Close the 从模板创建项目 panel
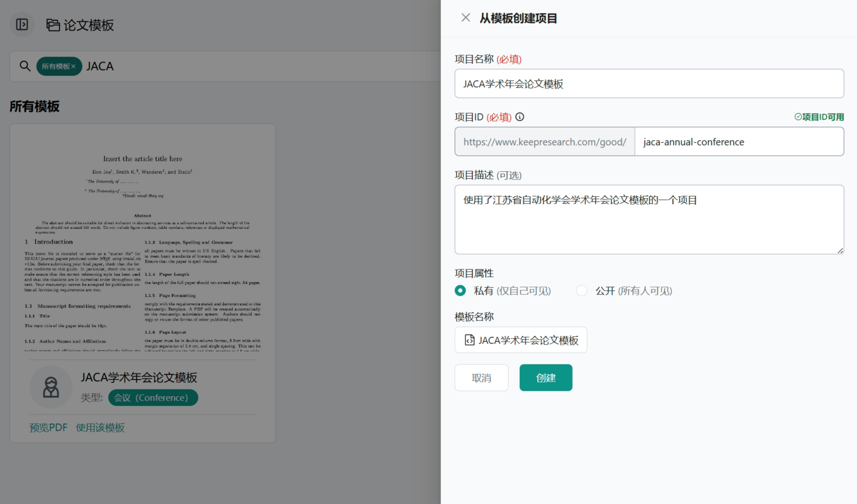857x504 pixels. click(x=466, y=18)
